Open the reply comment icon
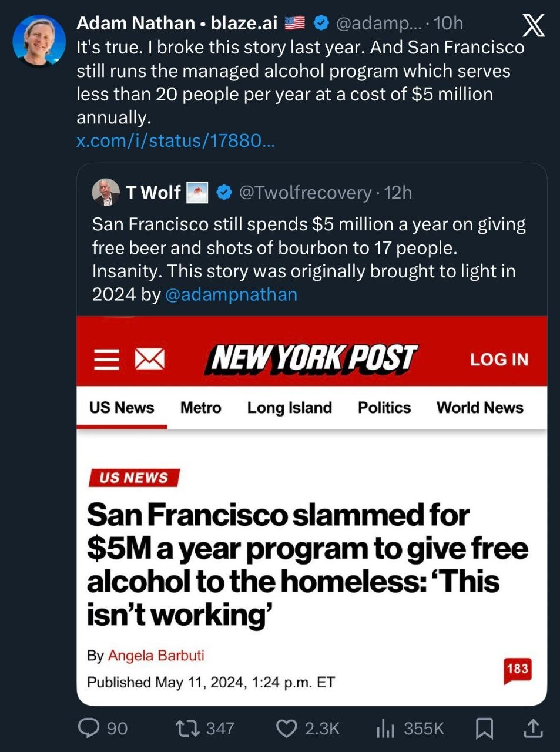The height and width of the screenshot is (752, 560). 89,728
